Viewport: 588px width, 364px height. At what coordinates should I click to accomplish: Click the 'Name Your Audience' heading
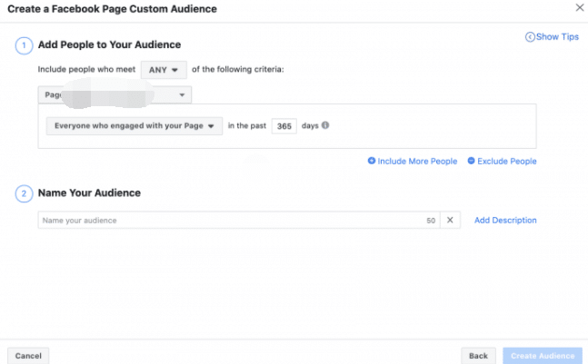[x=89, y=192]
